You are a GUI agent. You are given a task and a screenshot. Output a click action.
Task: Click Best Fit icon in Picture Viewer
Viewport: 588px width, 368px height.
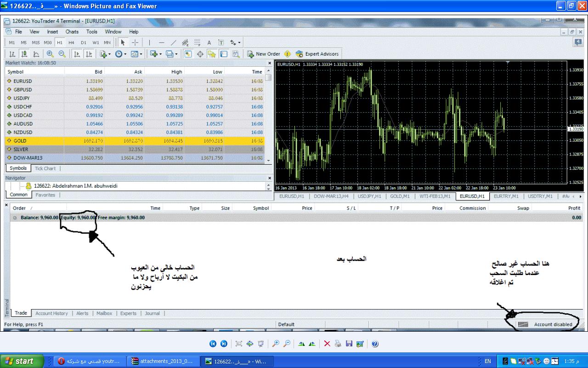point(238,344)
